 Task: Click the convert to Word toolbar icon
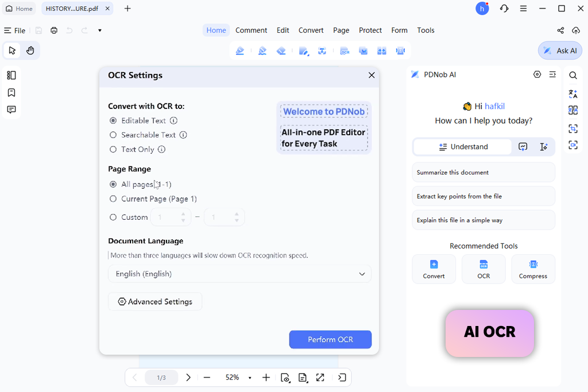[363, 51]
